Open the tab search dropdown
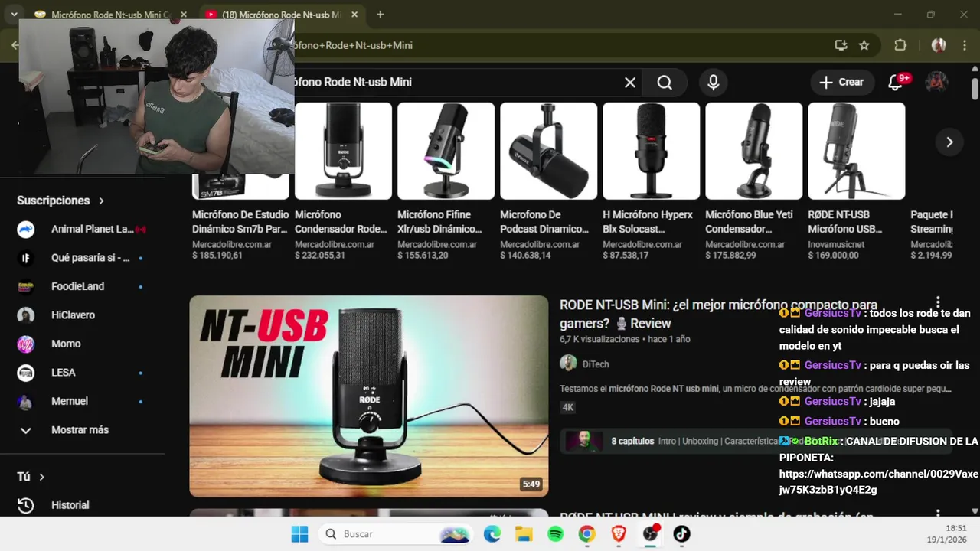The image size is (980, 551). click(x=14, y=15)
